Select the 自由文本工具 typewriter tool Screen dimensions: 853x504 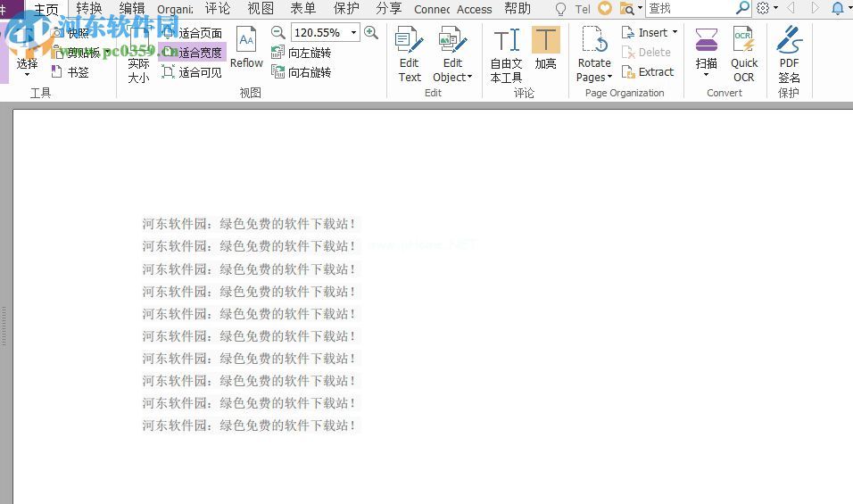click(507, 56)
